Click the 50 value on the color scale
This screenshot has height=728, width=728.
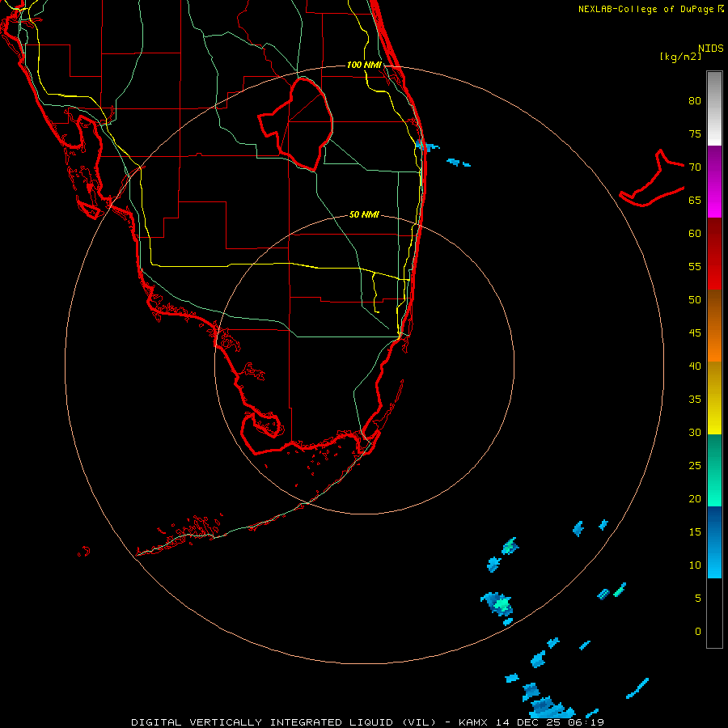(695, 300)
